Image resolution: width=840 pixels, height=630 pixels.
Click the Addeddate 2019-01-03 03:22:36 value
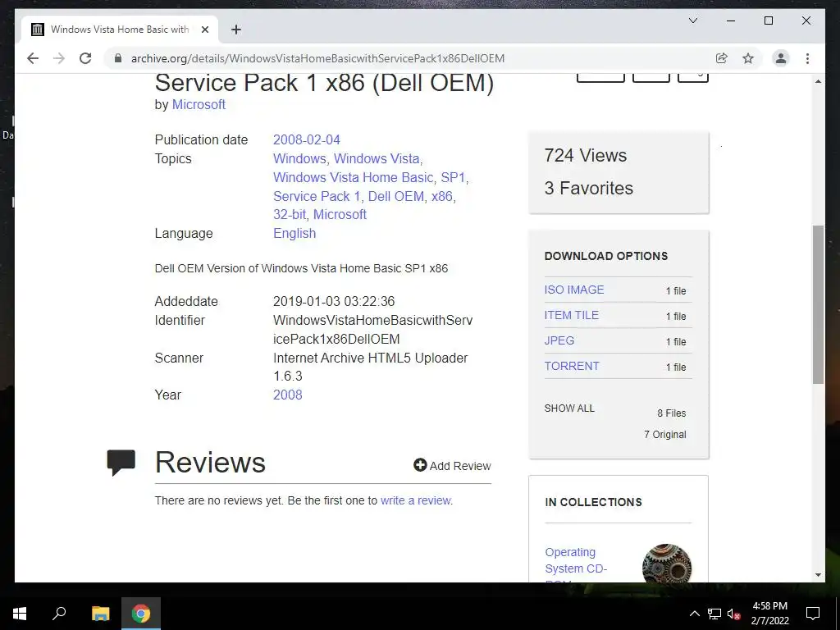coord(334,302)
